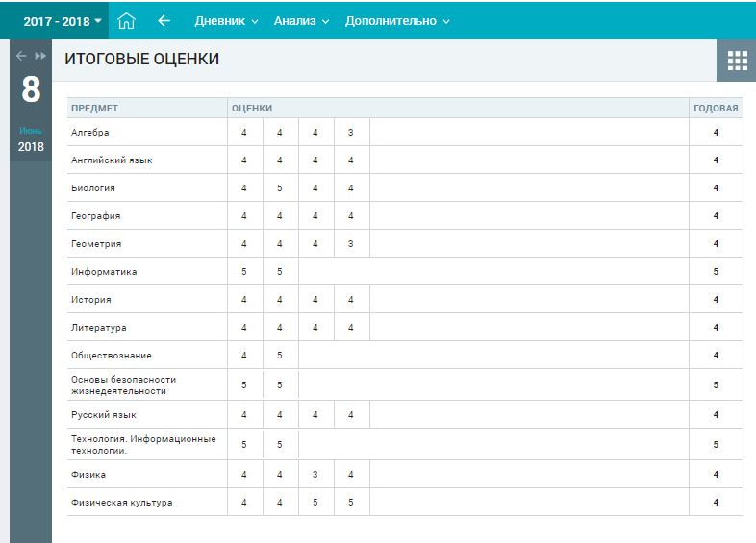Click the Предмет column header
The height and width of the screenshot is (543, 756).
point(94,109)
